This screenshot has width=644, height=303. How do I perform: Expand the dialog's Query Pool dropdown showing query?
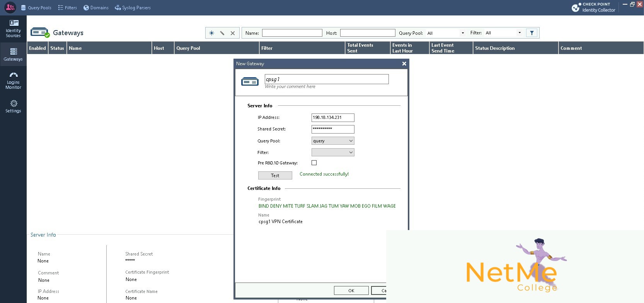tap(333, 141)
